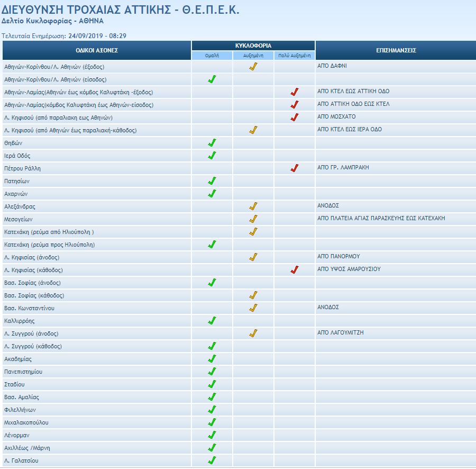The height and width of the screenshot is (469, 476).
Task: Click the ΕΠΙΣΗΜΑΝΣΕΙΣ table header
Action: pyautogui.click(x=396, y=50)
